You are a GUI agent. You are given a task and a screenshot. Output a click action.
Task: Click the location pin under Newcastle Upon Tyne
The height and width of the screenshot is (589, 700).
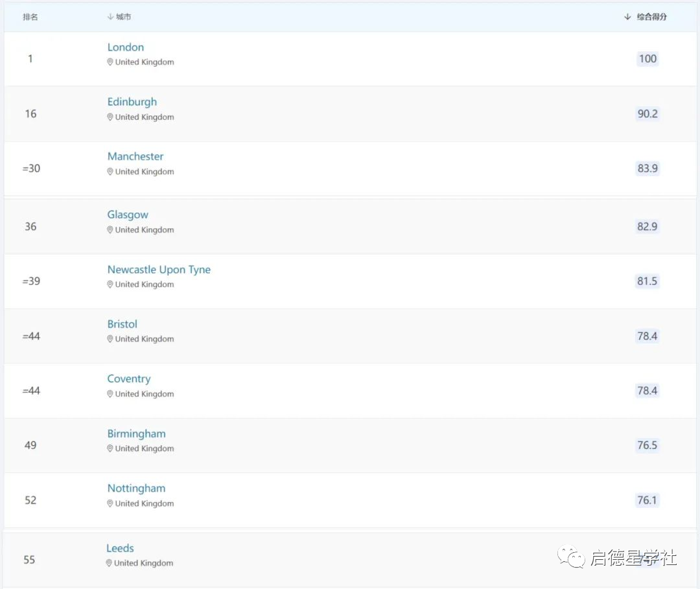tap(110, 284)
